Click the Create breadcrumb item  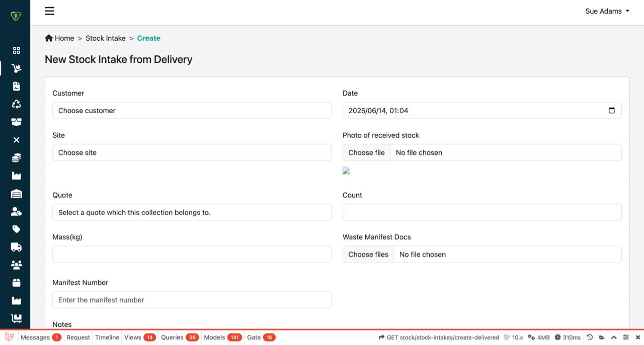148,38
